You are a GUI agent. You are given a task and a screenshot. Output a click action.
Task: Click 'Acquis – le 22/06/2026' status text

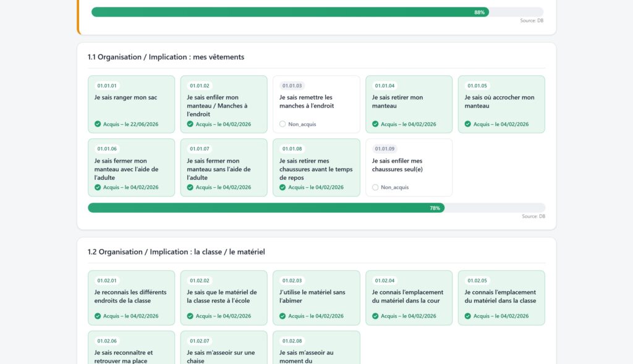(x=131, y=124)
